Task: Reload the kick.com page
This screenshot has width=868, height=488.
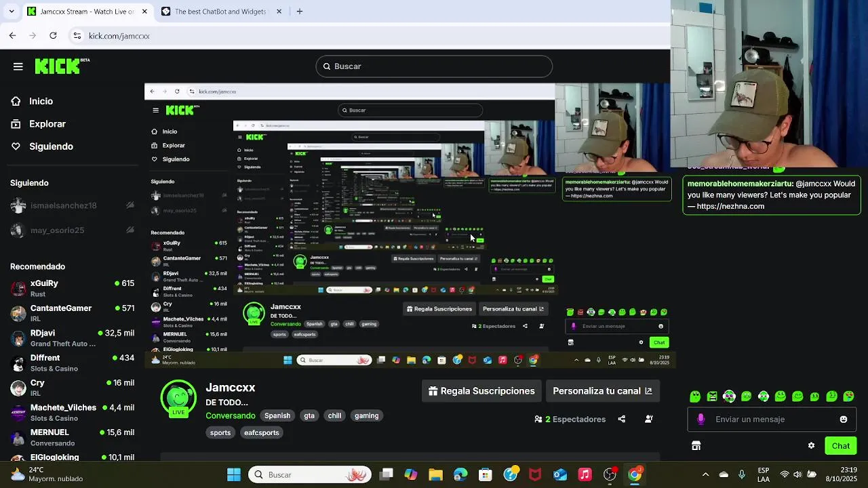Action: pos(53,35)
